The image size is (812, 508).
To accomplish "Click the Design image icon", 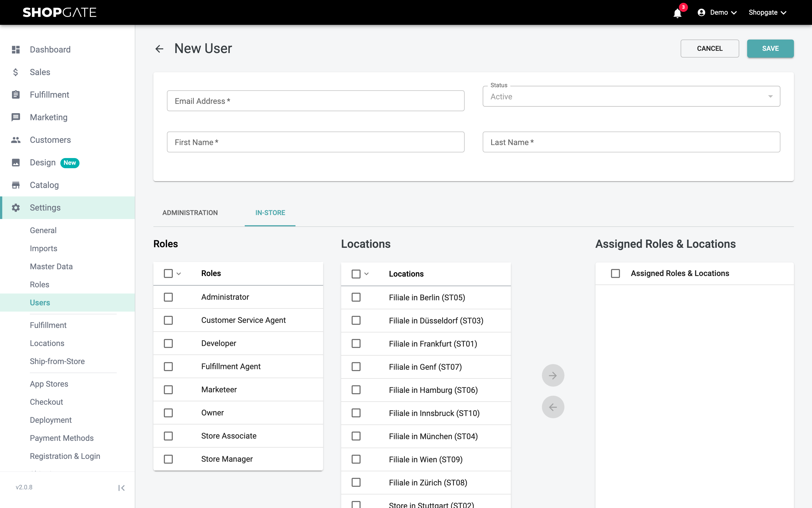I will [x=16, y=163].
